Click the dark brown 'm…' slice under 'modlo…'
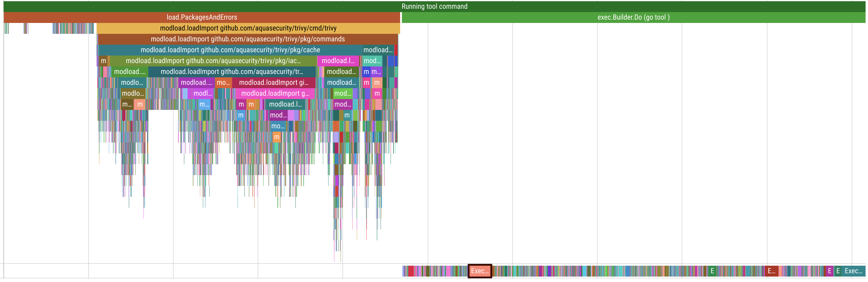This screenshot has width=868, height=282. pos(127,104)
